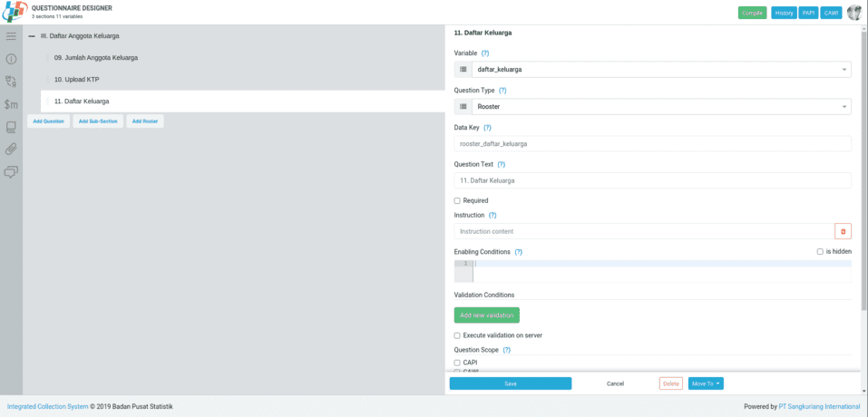Open the Move To dropdown button
The width and height of the screenshot is (868, 417).
click(x=706, y=383)
